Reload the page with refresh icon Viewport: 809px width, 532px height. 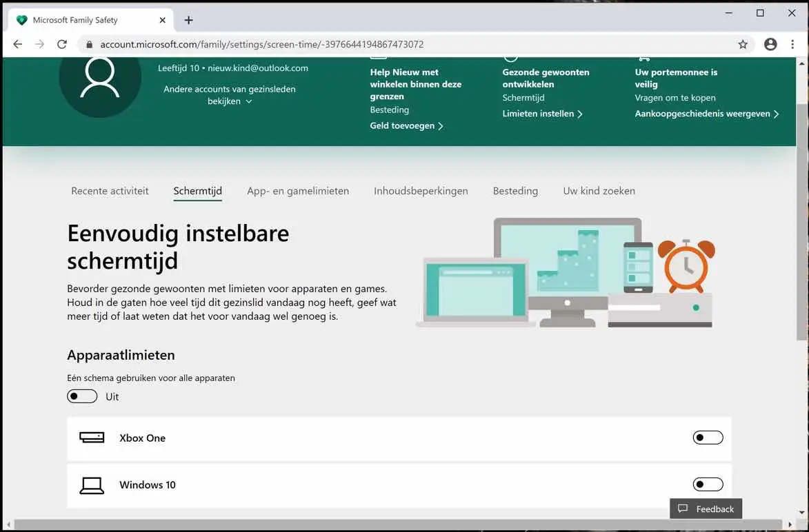tap(62, 44)
